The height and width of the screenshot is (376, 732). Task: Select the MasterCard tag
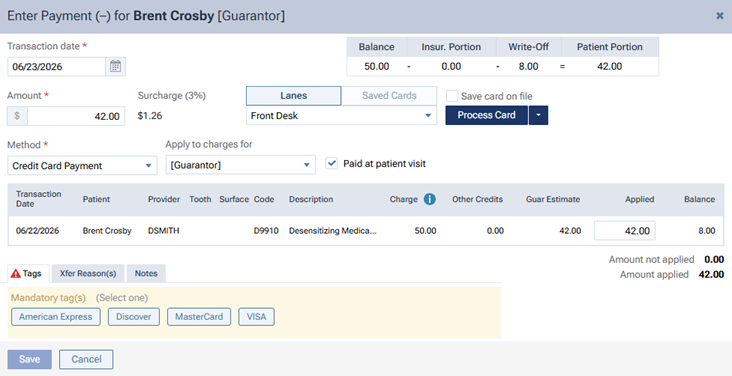[199, 317]
